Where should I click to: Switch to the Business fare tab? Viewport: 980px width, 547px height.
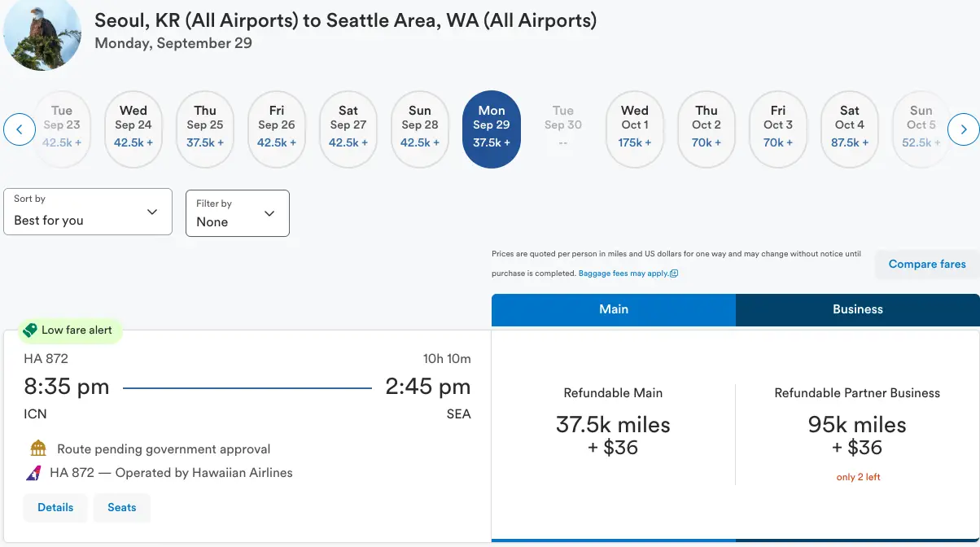(x=858, y=309)
